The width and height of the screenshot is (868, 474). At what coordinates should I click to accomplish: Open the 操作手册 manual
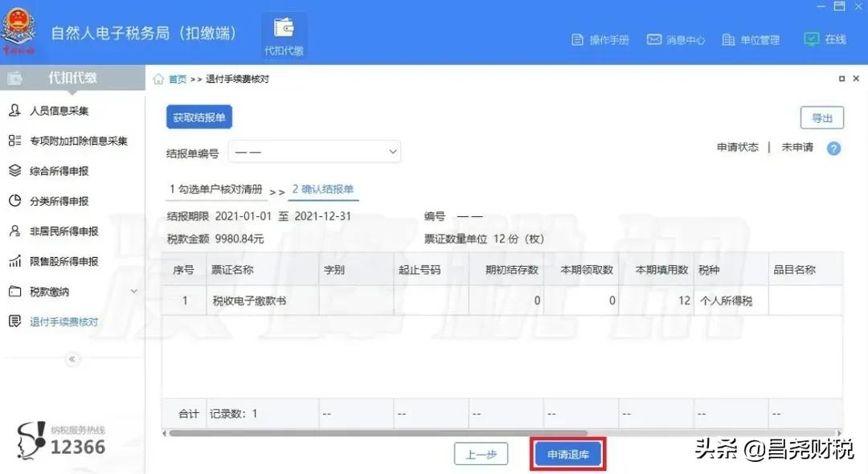click(x=600, y=39)
